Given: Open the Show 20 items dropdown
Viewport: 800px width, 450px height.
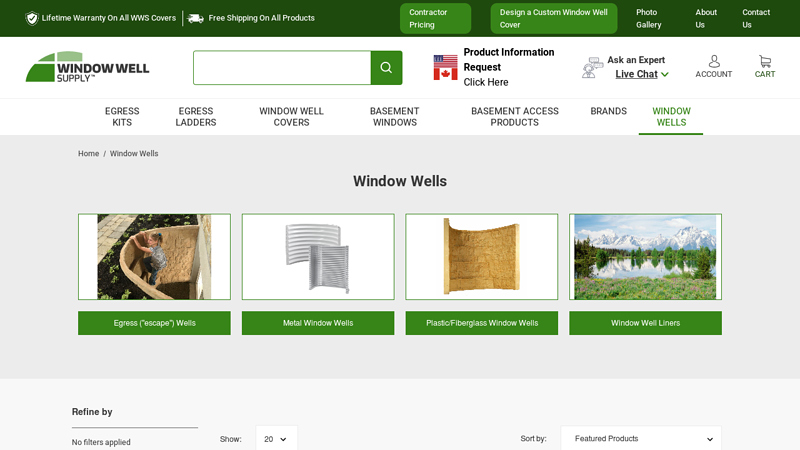Looking at the screenshot, I should point(276,439).
